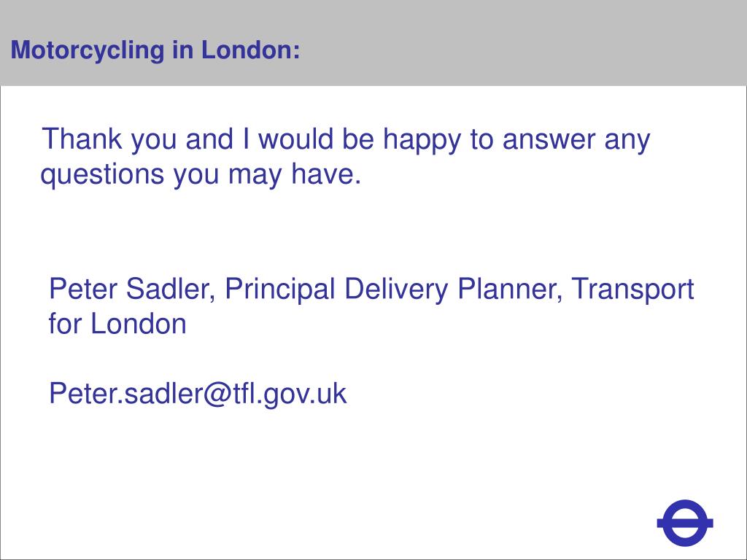The width and height of the screenshot is (747, 560).
Task: Click the word 'may' in the second line
Action: pos(255,175)
